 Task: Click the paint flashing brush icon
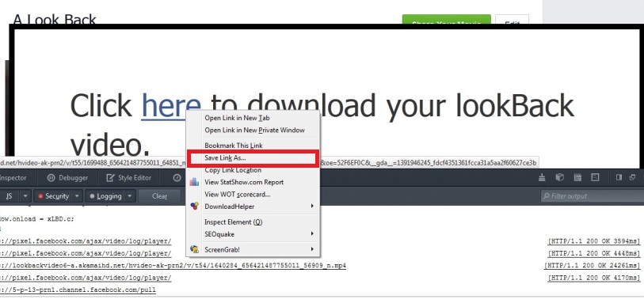(x=542, y=177)
